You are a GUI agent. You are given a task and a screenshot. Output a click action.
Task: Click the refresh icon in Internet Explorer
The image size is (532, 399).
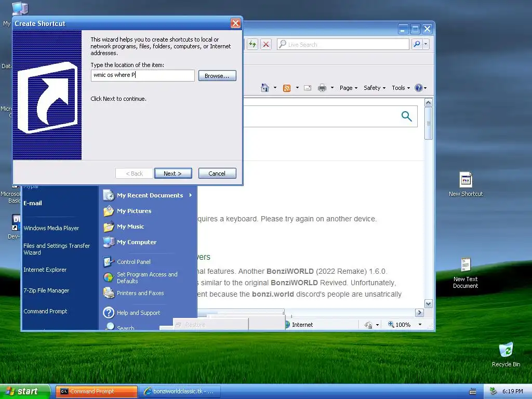[252, 44]
